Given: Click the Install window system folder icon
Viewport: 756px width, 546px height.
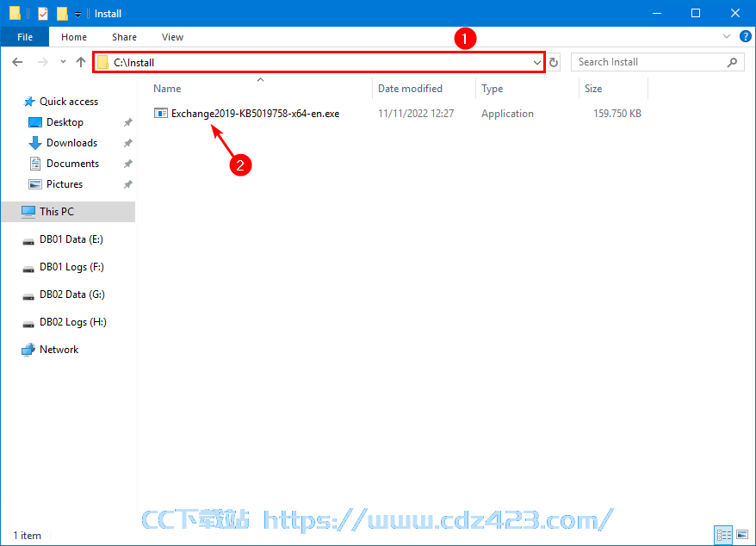Looking at the screenshot, I should click(15, 13).
